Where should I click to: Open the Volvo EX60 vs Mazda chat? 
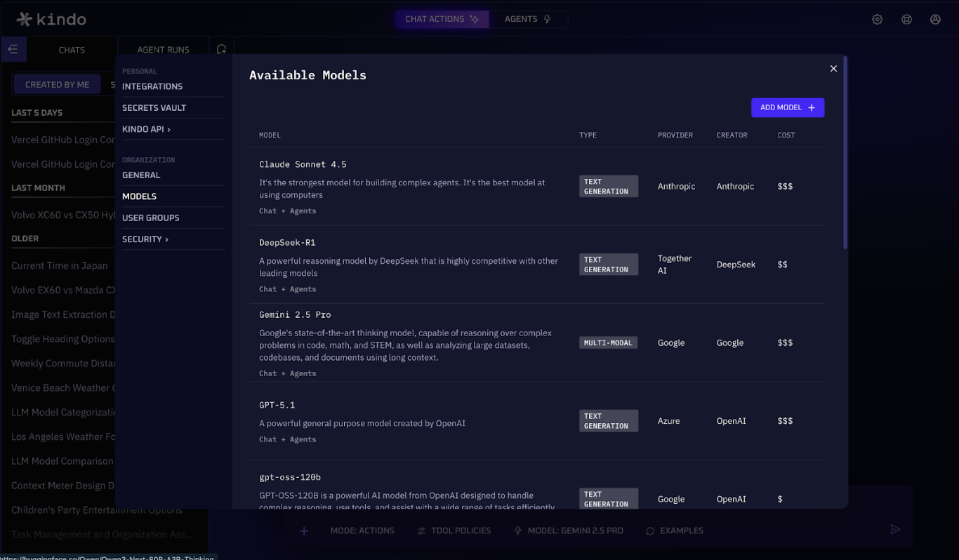tap(63, 290)
